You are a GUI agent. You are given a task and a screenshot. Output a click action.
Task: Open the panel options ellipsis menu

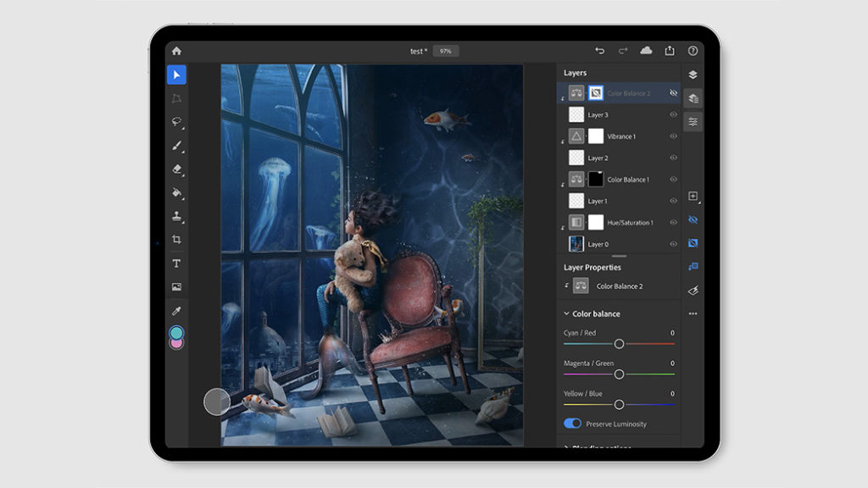tap(693, 313)
